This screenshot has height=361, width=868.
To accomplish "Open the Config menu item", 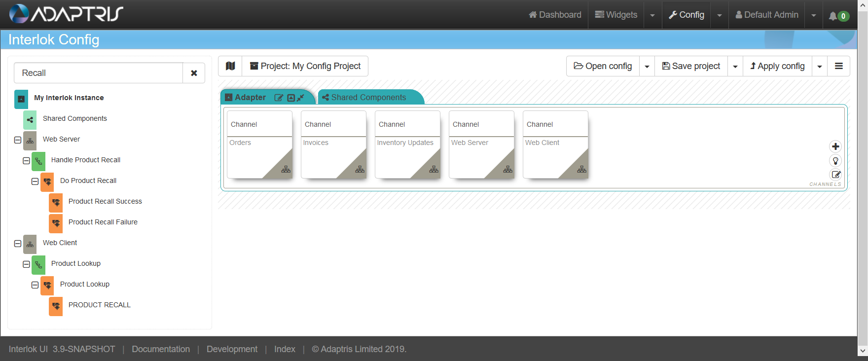I will pyautogui.click(x=687, y=15).
